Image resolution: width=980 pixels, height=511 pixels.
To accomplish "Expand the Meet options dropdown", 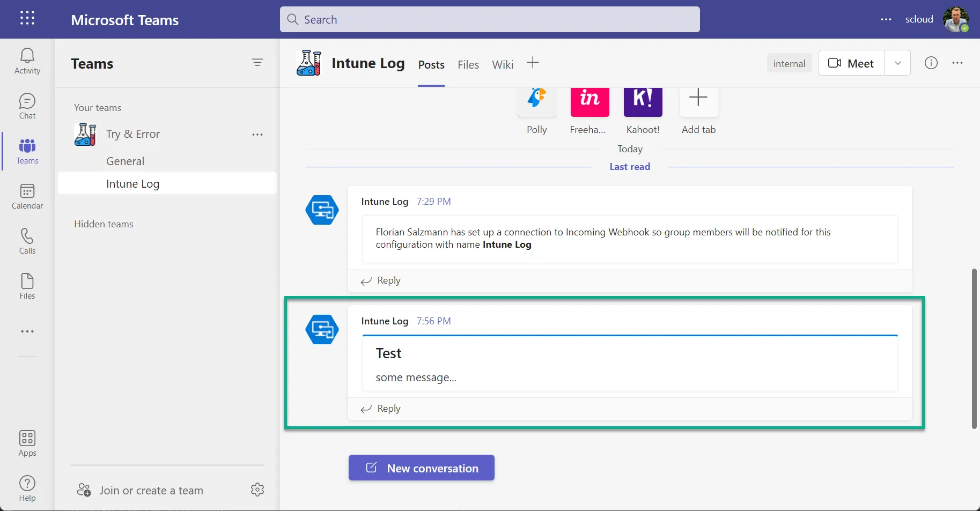I will pos(898,63).
